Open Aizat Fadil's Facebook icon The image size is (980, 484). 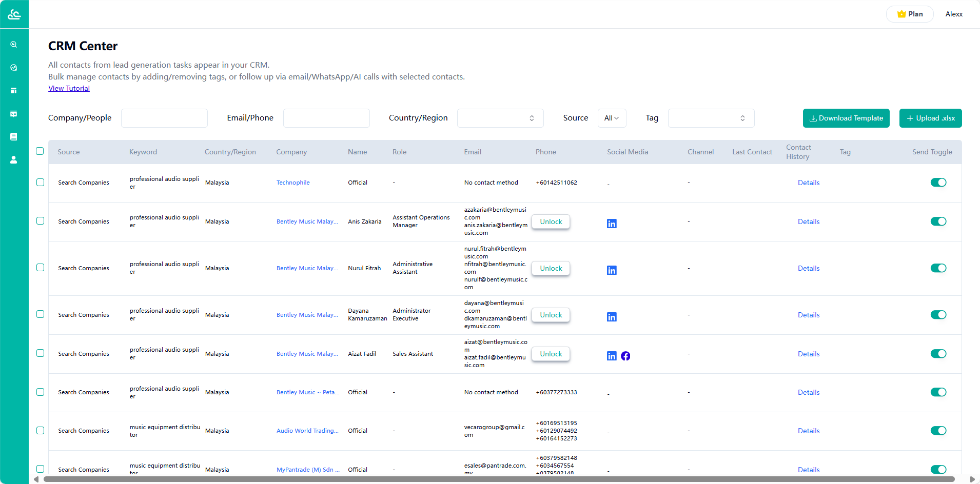(625, 356)
